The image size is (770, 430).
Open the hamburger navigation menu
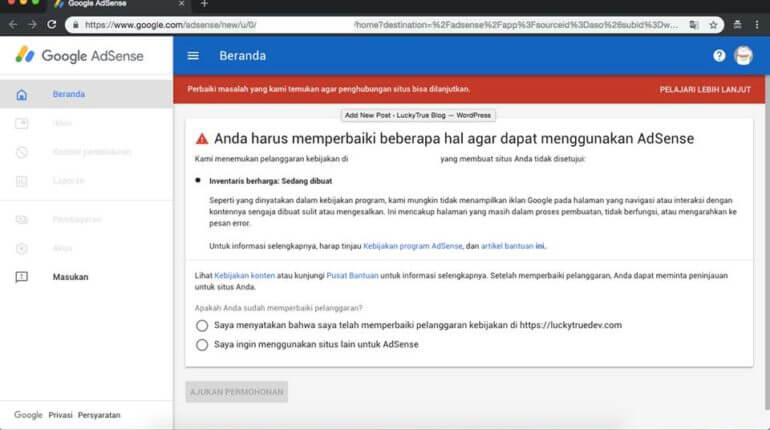pos(193,57)
